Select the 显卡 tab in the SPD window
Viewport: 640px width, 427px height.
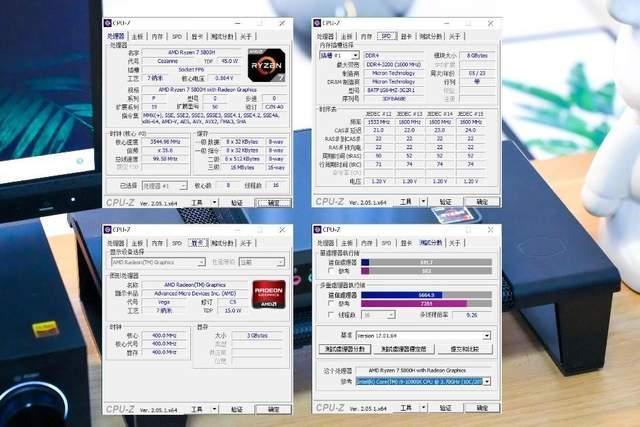point(406,36)
